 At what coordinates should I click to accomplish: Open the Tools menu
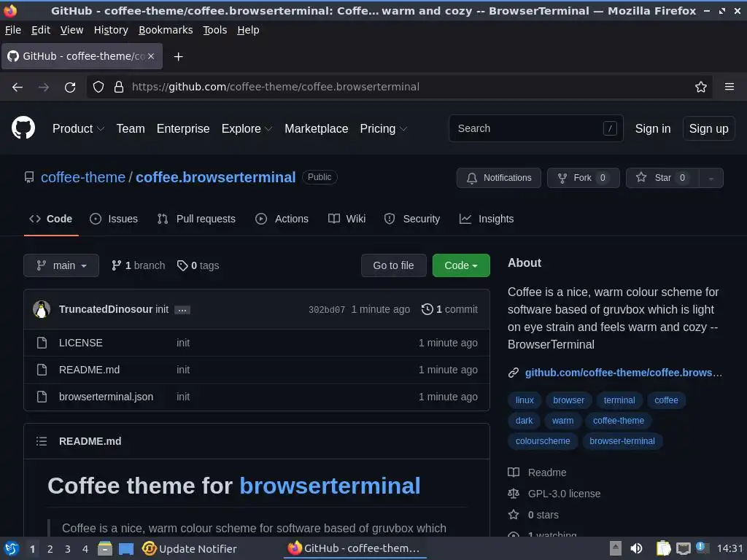[x=215, y=30]
